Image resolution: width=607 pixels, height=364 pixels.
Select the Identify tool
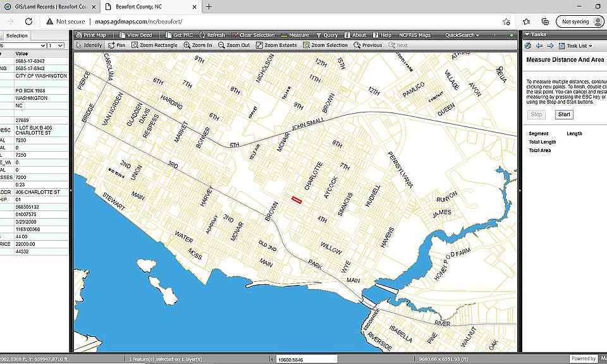(x=89, y=45)
